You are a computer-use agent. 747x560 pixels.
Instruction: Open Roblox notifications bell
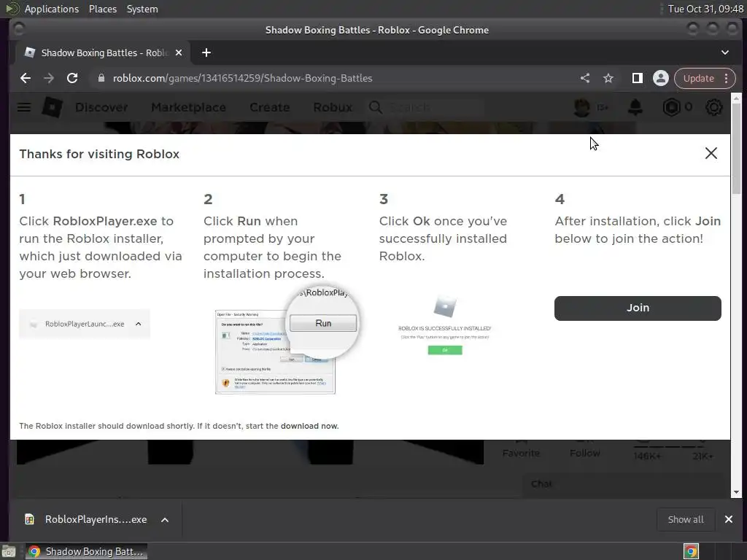tap(635, 107)
